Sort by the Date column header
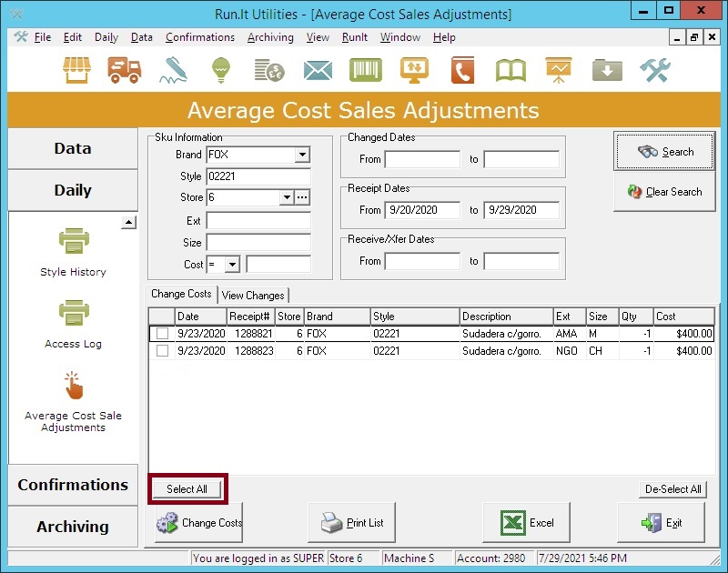 (200, 317)
